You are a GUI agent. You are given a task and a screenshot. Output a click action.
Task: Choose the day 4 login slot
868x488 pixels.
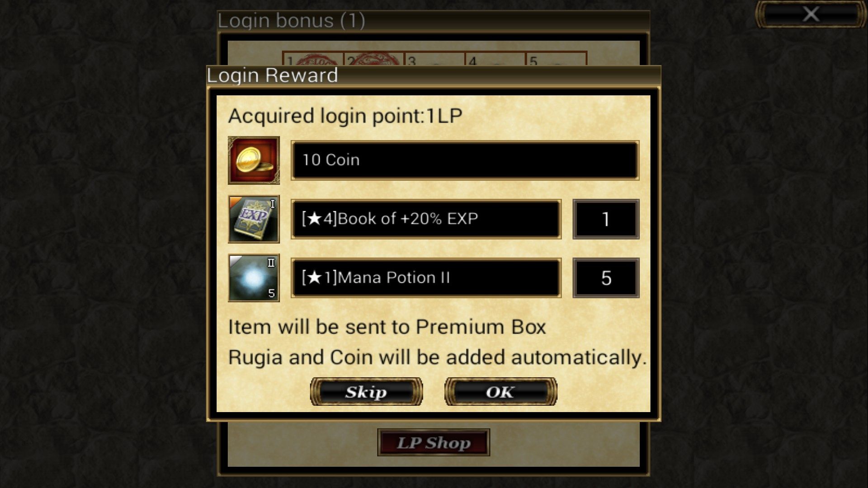(x=495, y=59)
